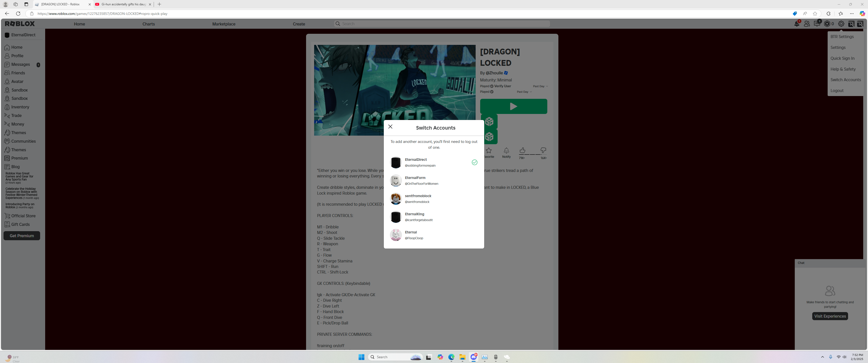
Task: Dislike the game with thumbs down
Action: pyautogui.click(x=543, y=150)
